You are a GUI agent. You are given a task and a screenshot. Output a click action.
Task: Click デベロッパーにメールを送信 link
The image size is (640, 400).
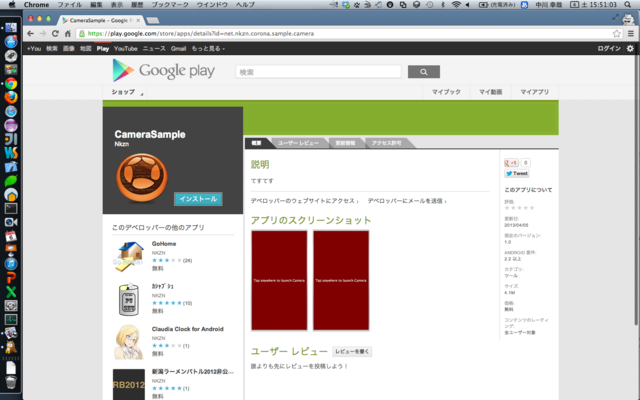(407, 201)
